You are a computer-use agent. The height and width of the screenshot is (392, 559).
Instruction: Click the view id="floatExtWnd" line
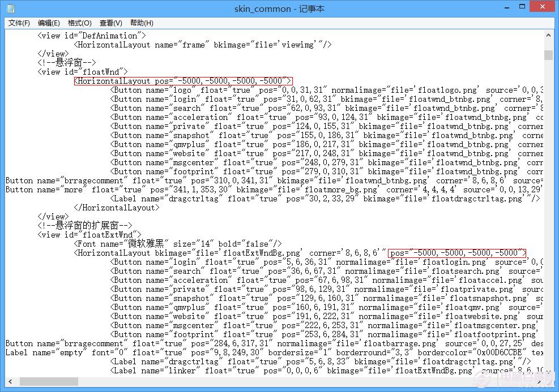pos(89,235)
